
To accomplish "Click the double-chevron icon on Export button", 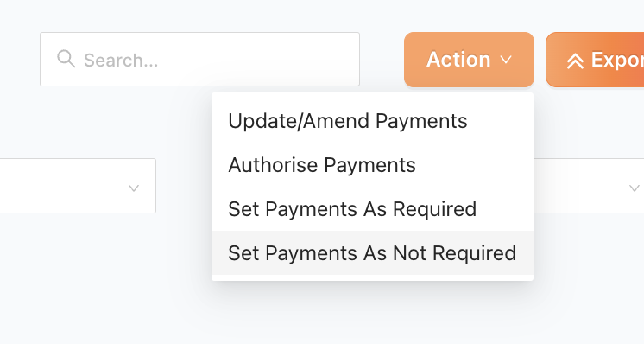I will [x=575, y=61].
